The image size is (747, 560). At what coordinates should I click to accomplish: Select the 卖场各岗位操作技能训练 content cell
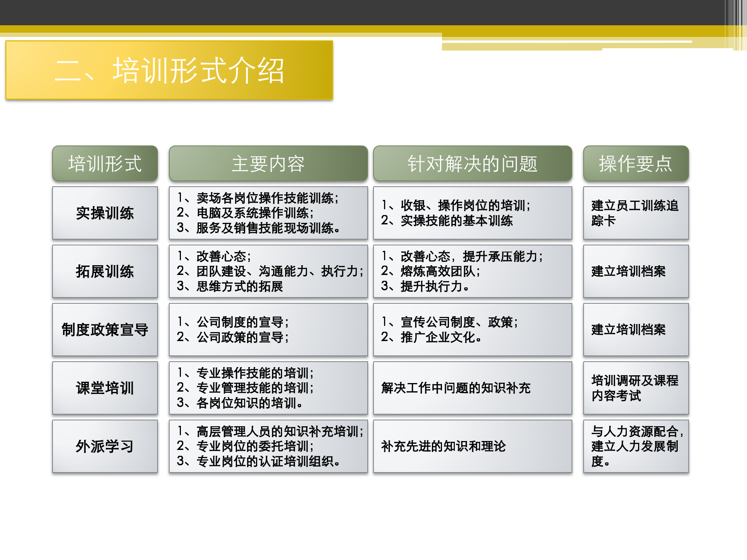(x=268, y=213)
